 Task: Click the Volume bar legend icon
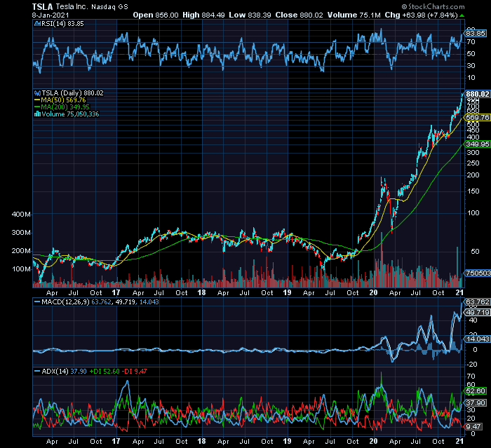[37, 114]
